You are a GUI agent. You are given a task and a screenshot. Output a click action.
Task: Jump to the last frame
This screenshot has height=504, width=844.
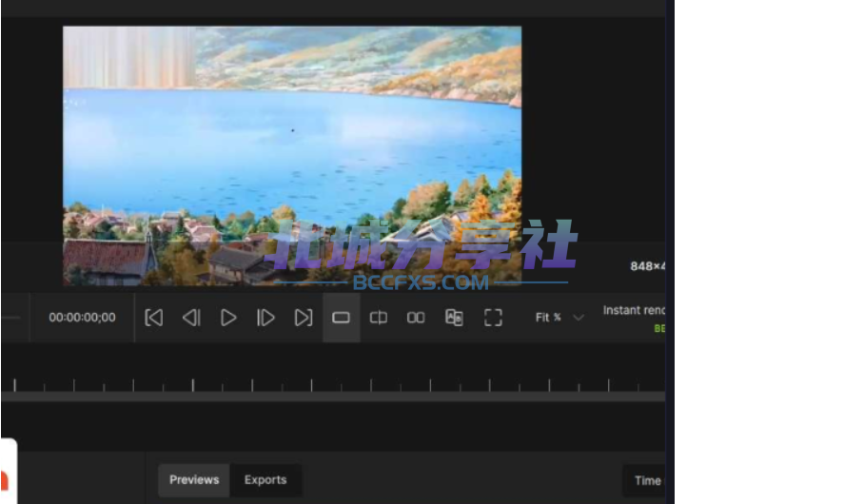[x=303, y=318]
